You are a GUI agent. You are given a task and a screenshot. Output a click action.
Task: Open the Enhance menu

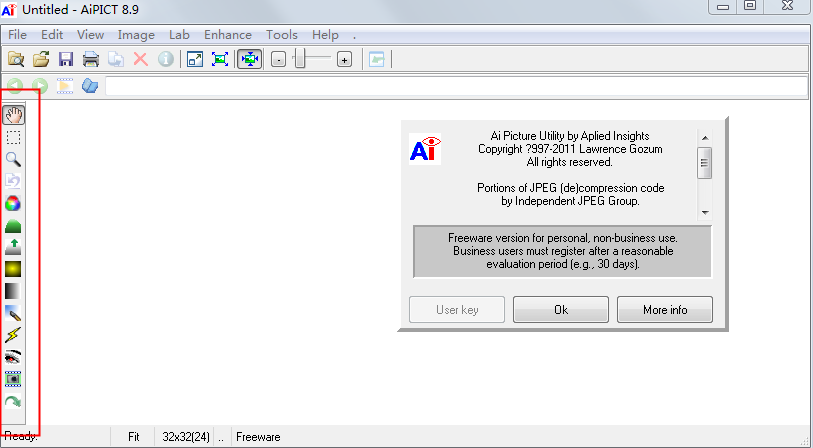228,35
